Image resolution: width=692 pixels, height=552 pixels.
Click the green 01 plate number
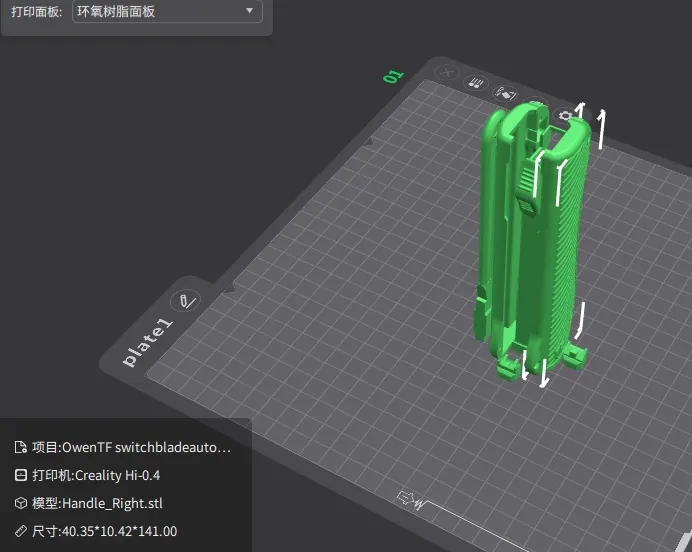pyautogui.click(x=393, y=76)
